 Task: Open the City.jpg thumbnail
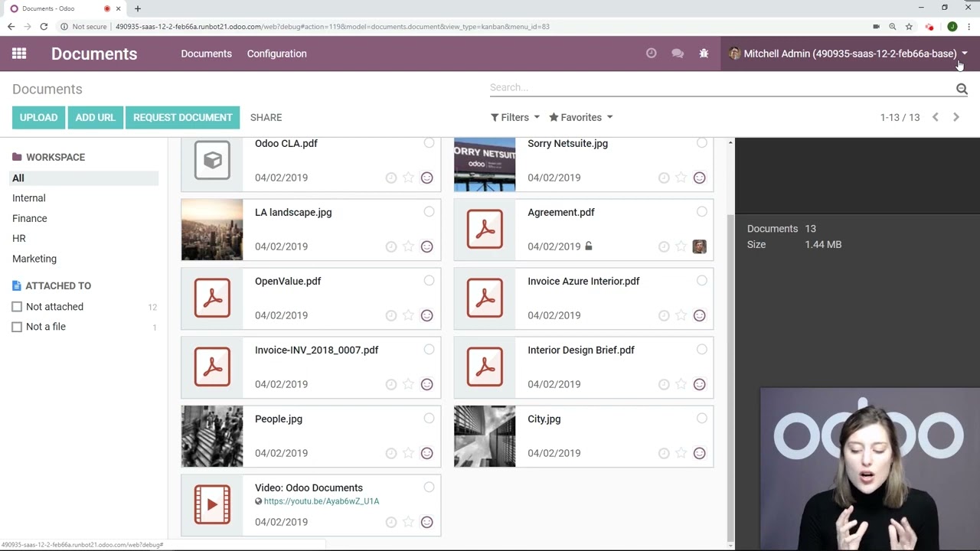tap(485, 436)
